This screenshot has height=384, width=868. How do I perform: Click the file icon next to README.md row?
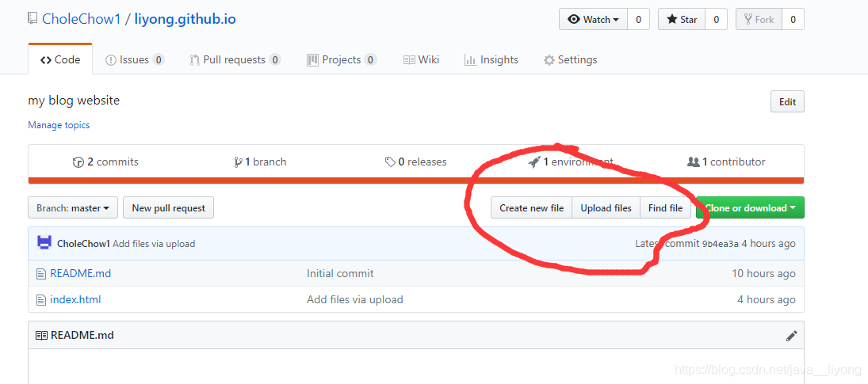tap(40, 273)
